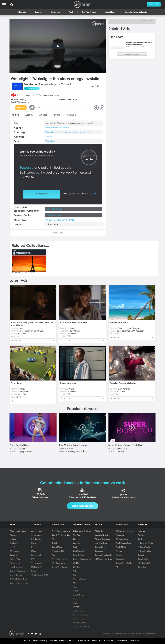This screenshot has height=644, width=165.
Task: Click cart icon on H&M ad card
Action: click(x=20, y=340)
